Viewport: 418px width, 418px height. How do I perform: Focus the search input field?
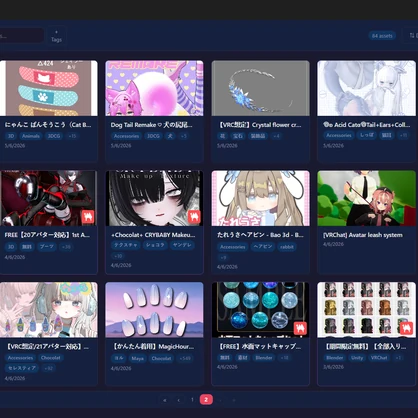tap(21, 35)
